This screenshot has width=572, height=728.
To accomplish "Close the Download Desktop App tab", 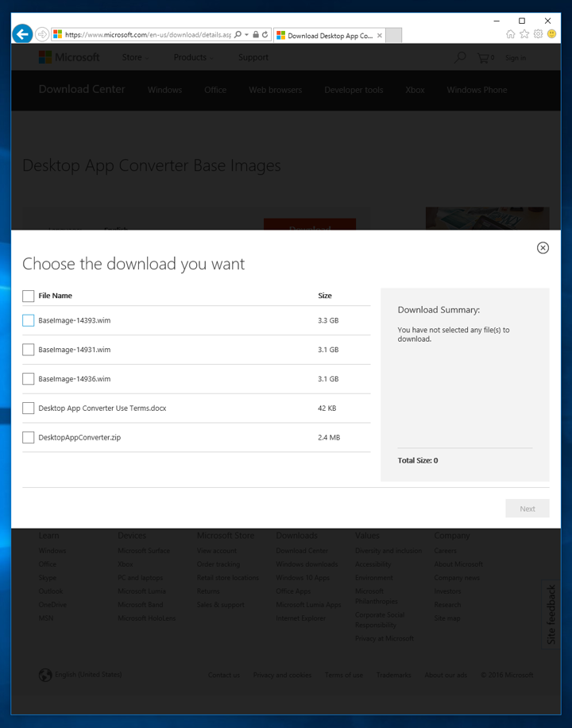I will point(379,35).
